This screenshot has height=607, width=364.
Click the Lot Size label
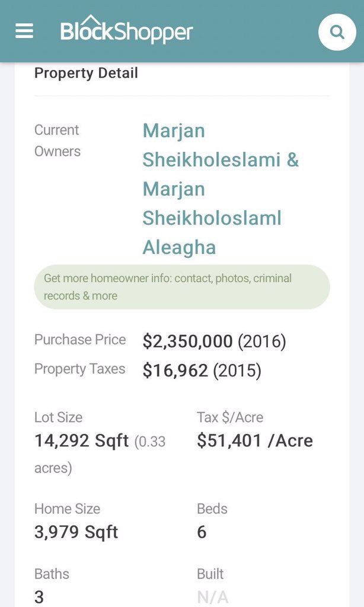coord(58,417)
